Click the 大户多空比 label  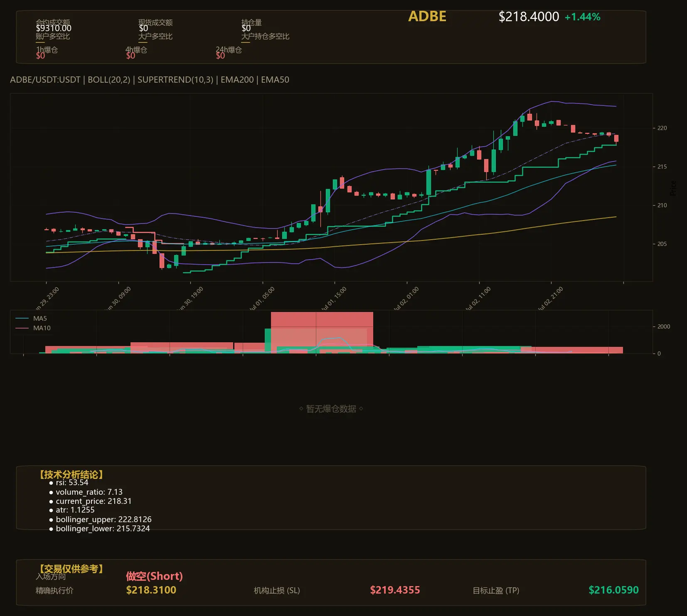(x=155, y=36)
